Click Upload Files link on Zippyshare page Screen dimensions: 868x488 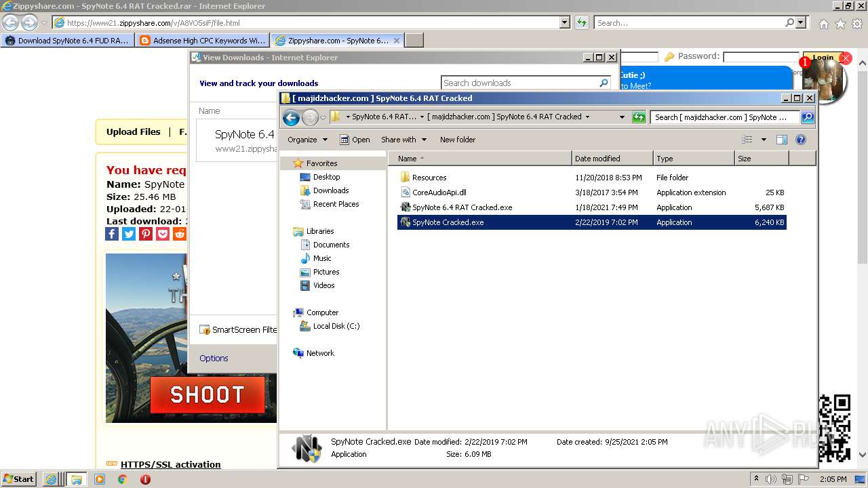click(x=134, y=132)
